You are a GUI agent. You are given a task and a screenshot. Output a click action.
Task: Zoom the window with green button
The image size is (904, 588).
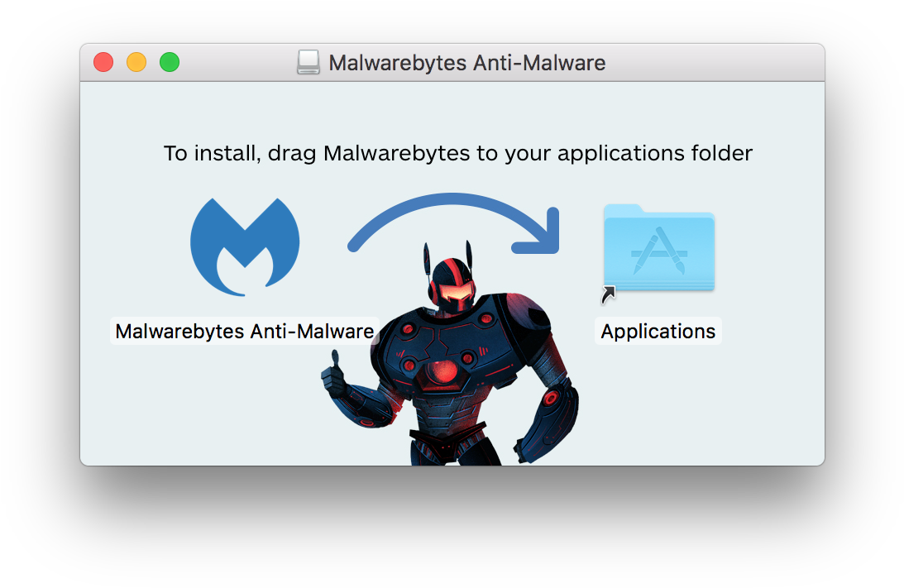pos(170,62)
